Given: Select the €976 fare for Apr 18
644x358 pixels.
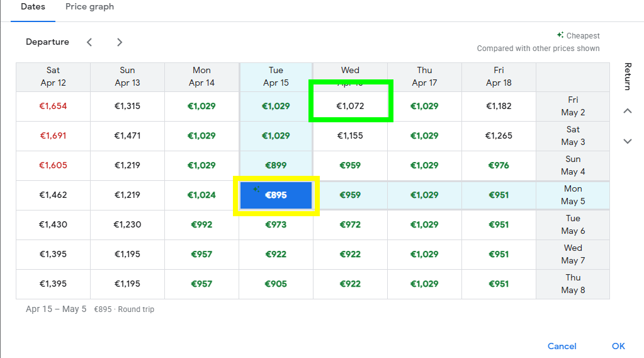Looking at the screenshot, I should [499, 165].
